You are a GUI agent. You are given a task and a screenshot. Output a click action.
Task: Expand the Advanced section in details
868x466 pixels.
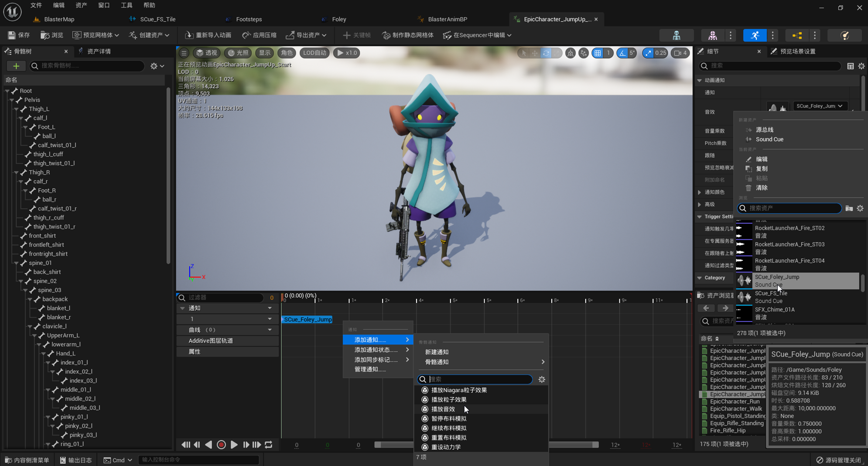pos(699,204)
